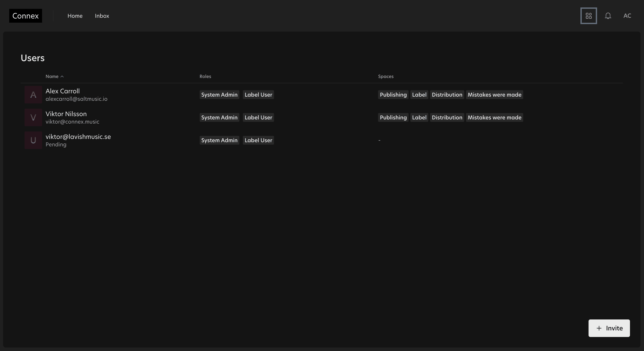Click Alex Carroll's System Admin role tag
Screen dimensions: 644x351
219,95
